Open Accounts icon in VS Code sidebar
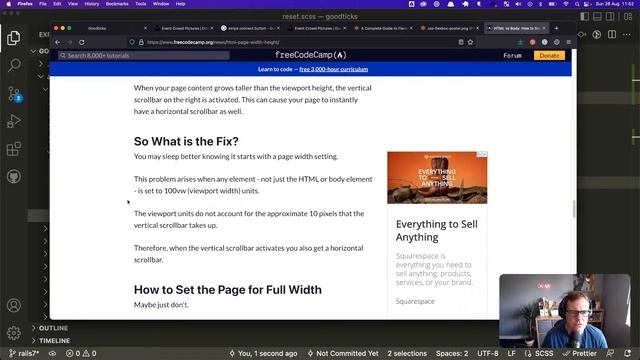This screenshot has width=640, height=360. pos(14,305)
